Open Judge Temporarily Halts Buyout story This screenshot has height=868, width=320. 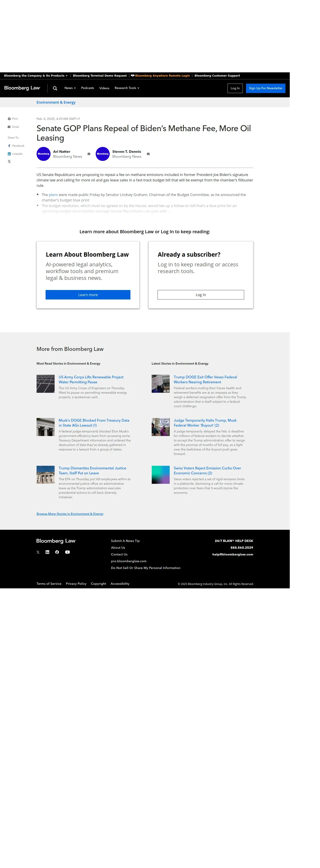pos(205,423)
